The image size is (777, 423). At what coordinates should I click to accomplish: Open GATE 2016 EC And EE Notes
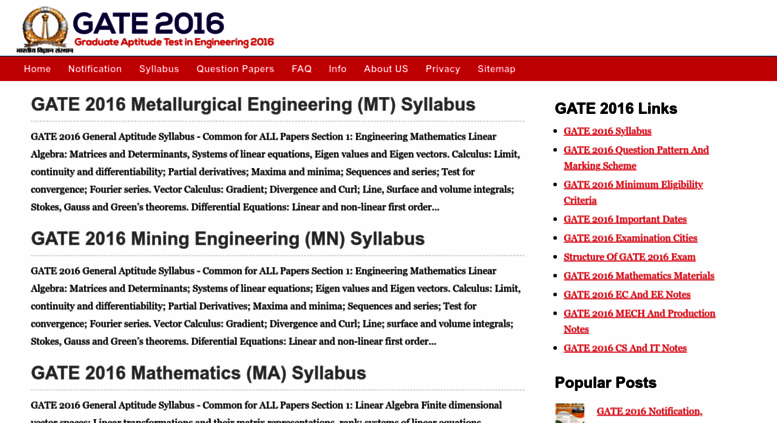click(627, 295)
